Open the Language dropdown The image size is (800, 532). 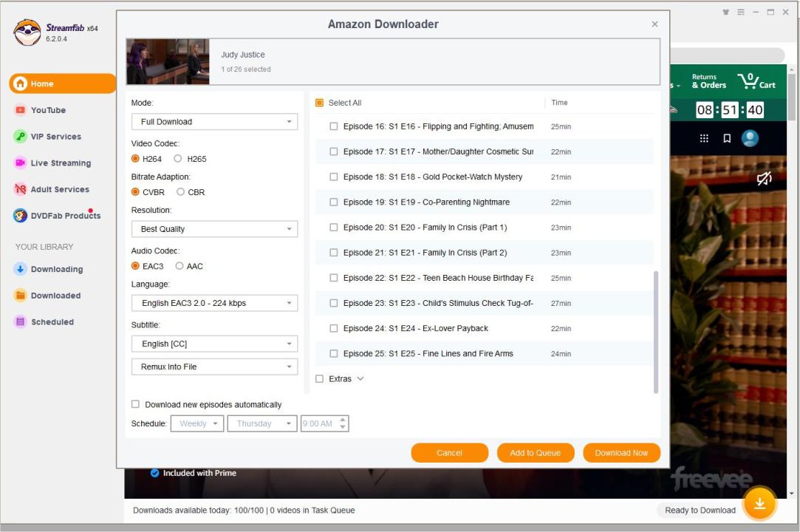click(x=215, y=303)
